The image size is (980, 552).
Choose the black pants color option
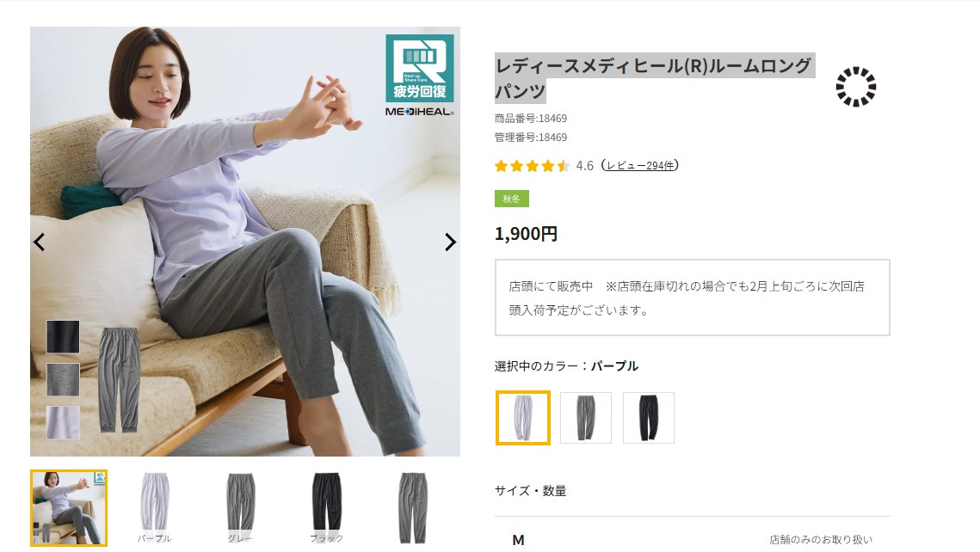[x=649, y=418]
